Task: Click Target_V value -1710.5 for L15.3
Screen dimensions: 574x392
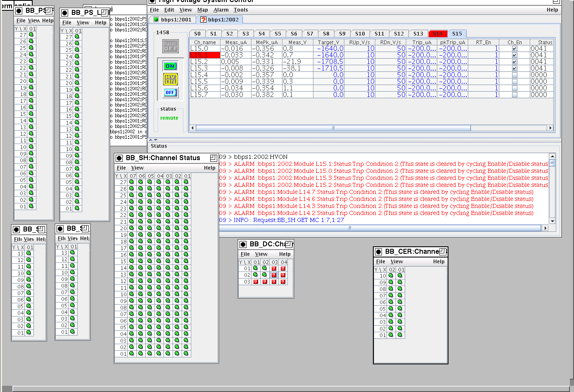Action: pyautogui.click(x=329, y=68)
